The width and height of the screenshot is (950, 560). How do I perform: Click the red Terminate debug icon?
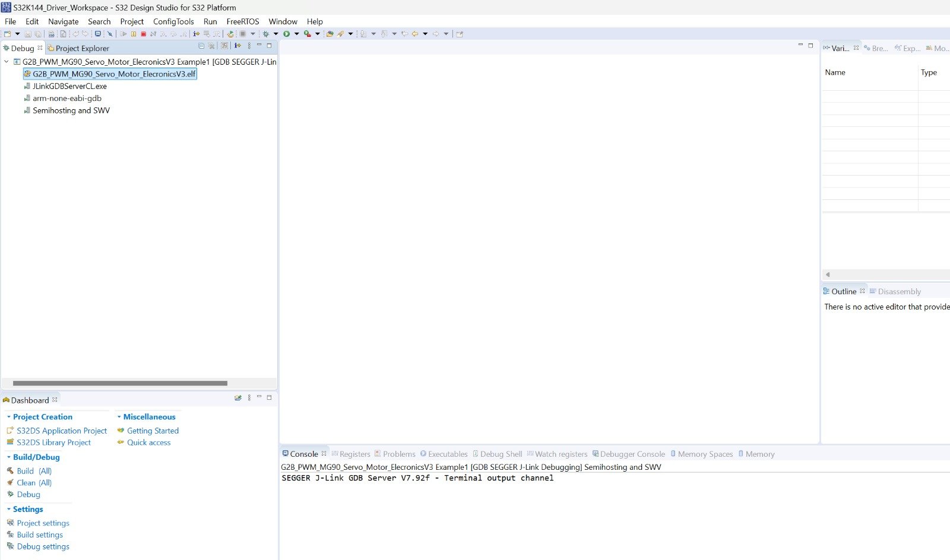click(x=143, y=34)
